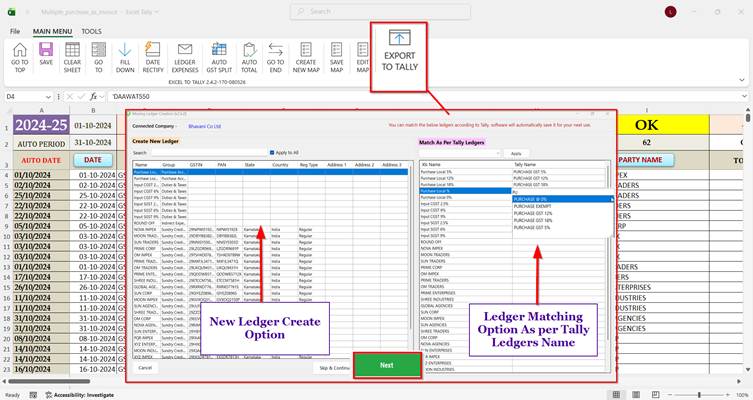Click the Apply button next to combo box
This screenshot has height=400, width=753.
[x=516, y=153]
